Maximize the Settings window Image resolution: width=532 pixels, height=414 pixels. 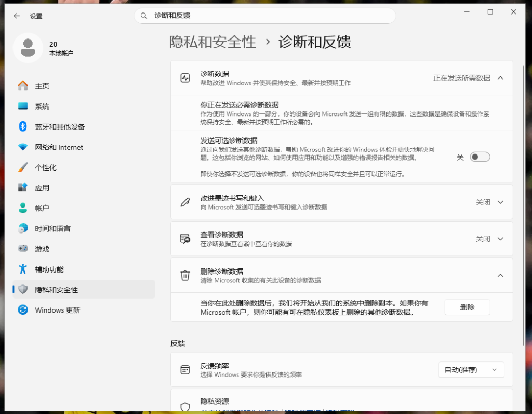click(x=490, y=11)
